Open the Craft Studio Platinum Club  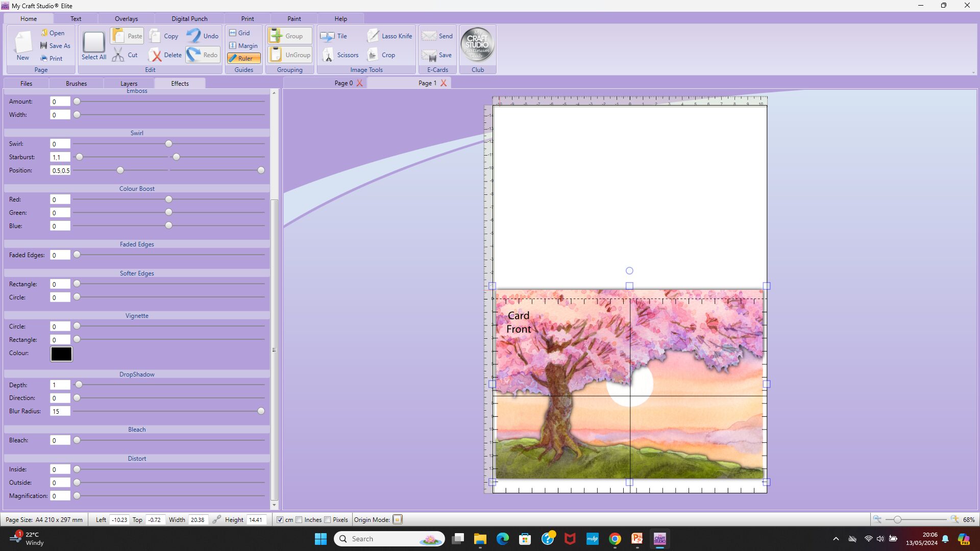pos(477,45)
